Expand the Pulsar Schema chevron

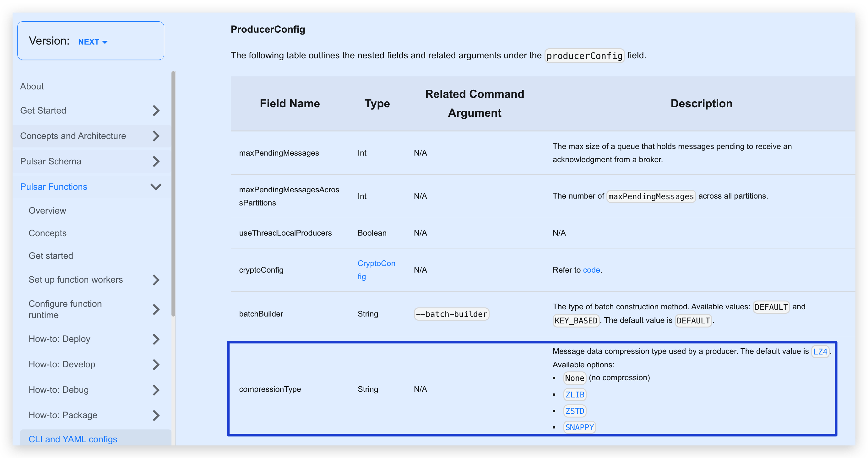pyautogui.click(x=156, y=161)
